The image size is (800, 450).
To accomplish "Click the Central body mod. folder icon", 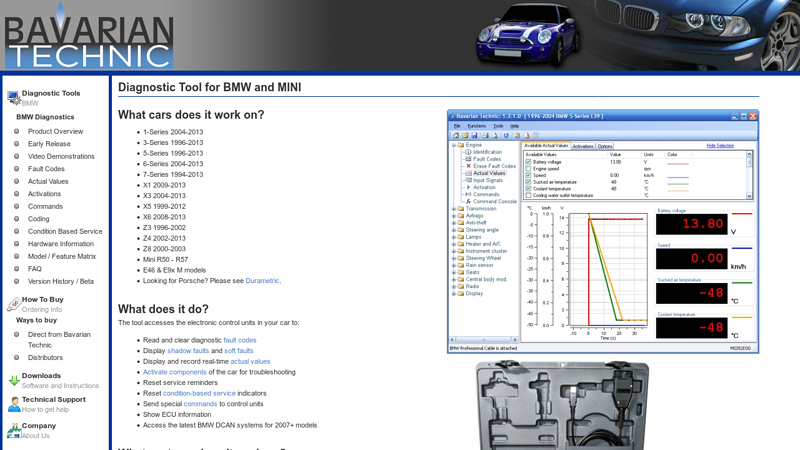I will pyautogui.click(x=461, y=279).
